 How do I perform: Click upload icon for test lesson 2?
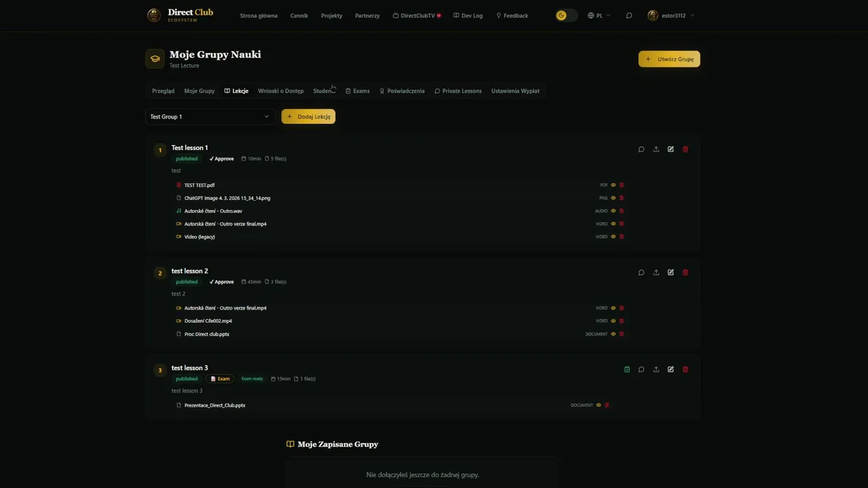656,272
